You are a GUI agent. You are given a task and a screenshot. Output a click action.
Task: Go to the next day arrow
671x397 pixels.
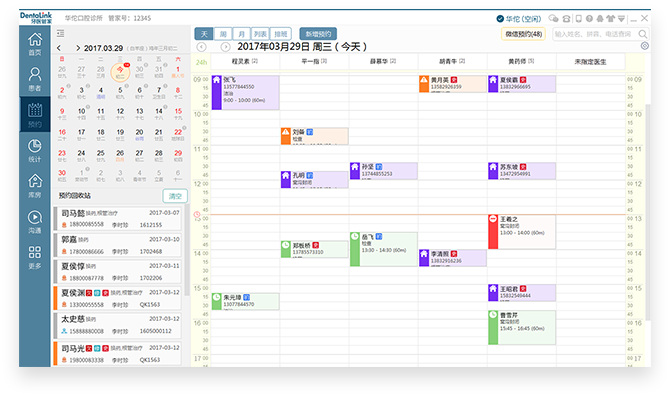pyautogui.click(x=225, y=47)
